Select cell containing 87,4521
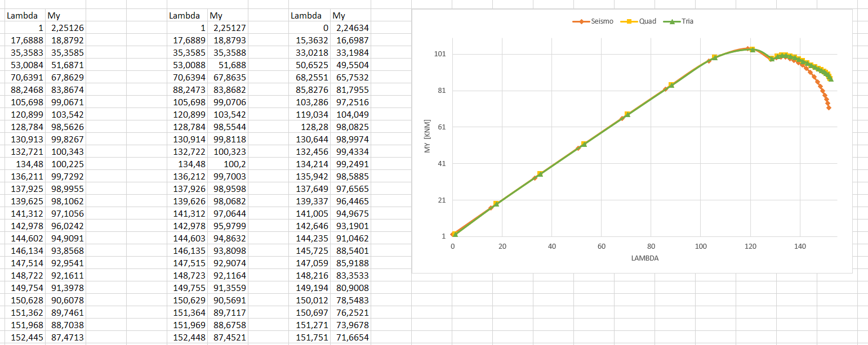 (228, 338)
